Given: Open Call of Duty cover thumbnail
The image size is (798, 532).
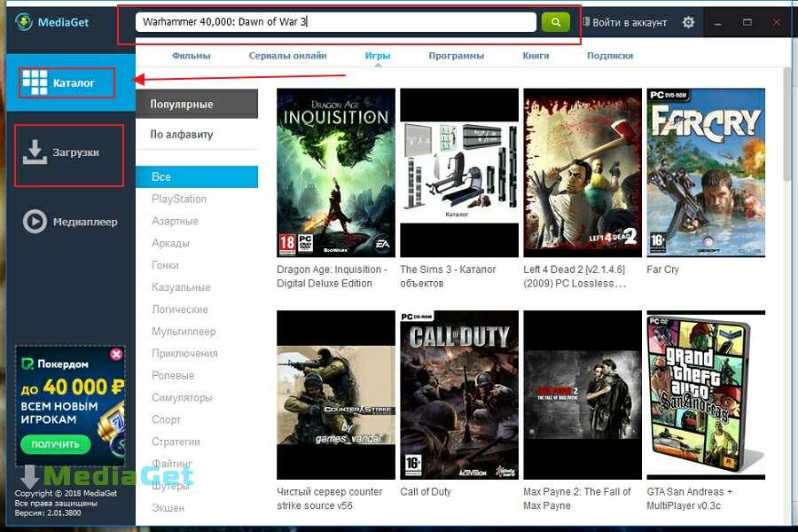Looking at the screenshot, I should click(x=459, y=395).
